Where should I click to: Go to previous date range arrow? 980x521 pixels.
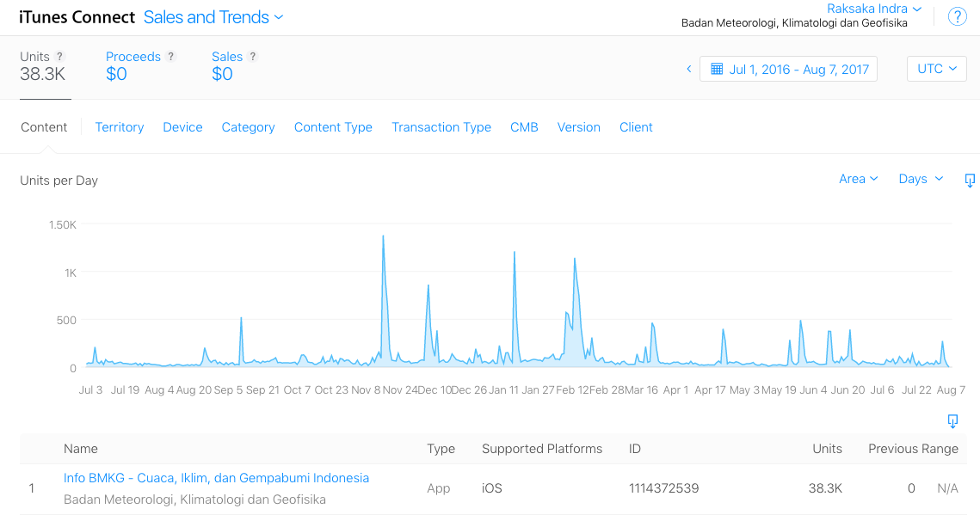click(x=688, y=69)
